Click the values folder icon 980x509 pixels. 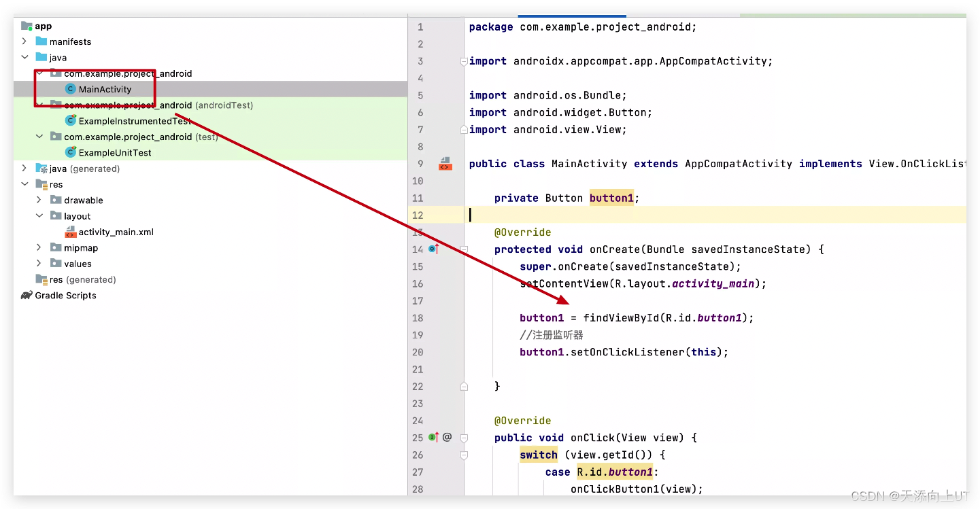(x=56, y=264)
